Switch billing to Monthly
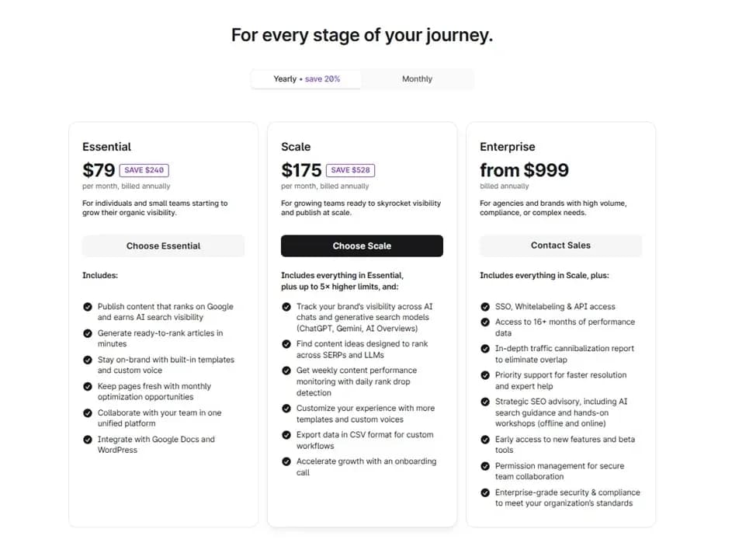The image size is (756, 543). click(417, 78)
